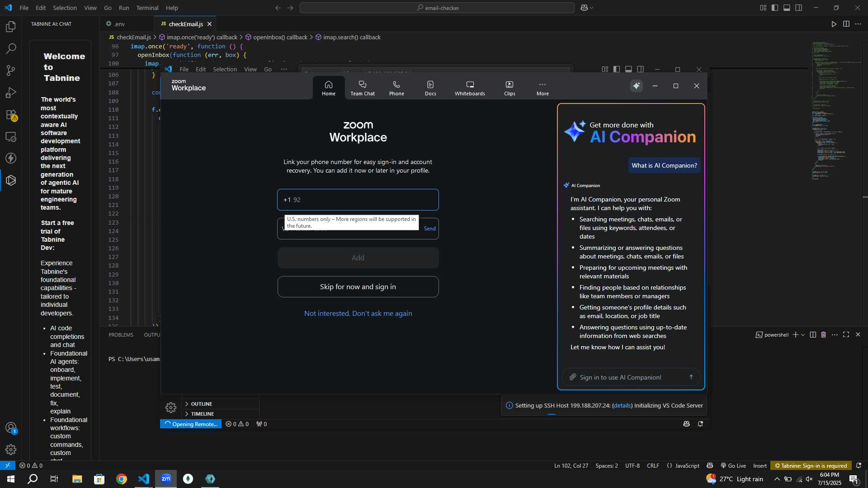Click the Add button
The height and width of the screenshot is (488, 868).
[x=358, y=258]
